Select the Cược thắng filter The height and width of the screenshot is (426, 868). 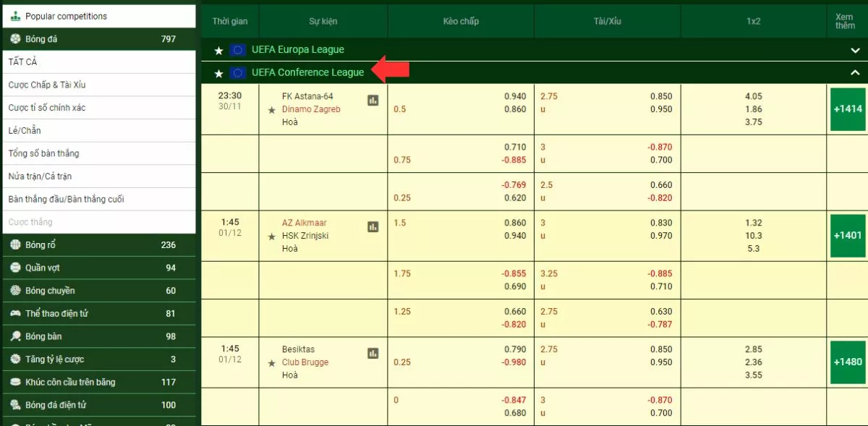point(98,222)
